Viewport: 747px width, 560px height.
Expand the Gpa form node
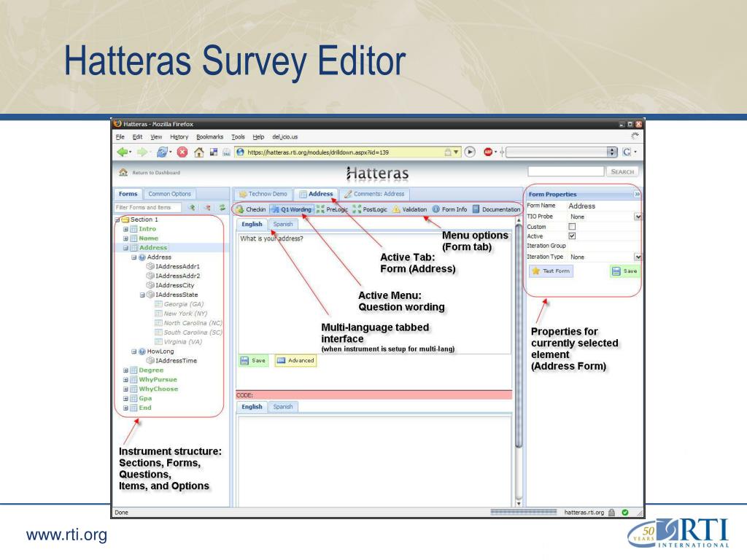coord(125,399)
